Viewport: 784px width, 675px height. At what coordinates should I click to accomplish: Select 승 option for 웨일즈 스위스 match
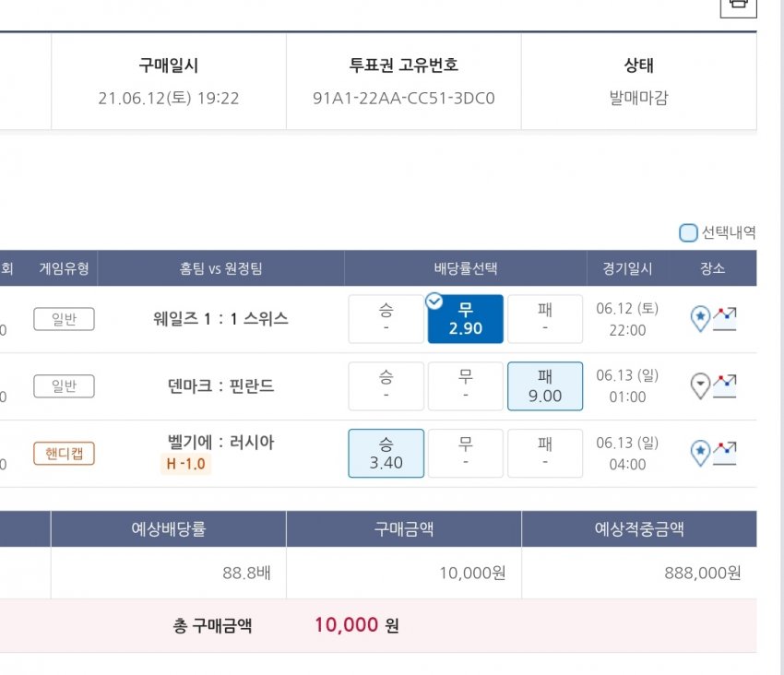click(386, 319)
